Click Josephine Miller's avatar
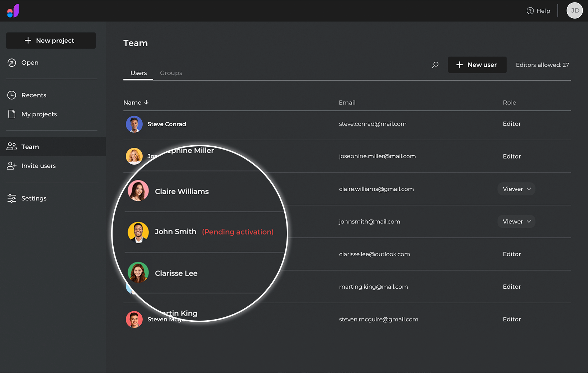Image resolution: width=588 pixels, height=373 pixels. (x=134, y=156)
